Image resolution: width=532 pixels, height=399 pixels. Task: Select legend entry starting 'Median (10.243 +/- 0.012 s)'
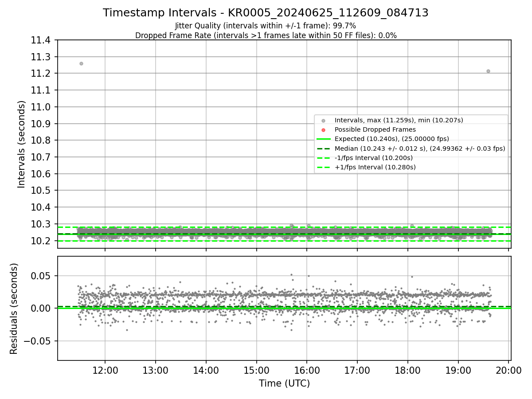pyautogui.click(x=420, y=149)
